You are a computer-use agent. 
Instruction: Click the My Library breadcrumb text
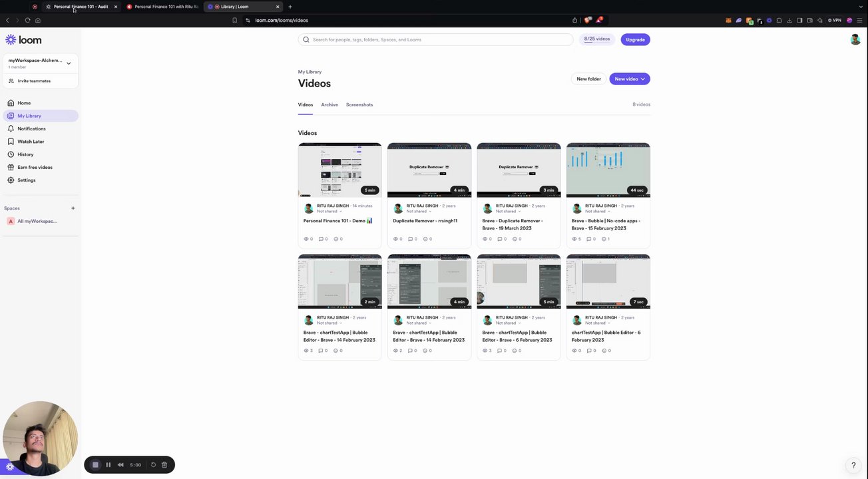[310, 72]
